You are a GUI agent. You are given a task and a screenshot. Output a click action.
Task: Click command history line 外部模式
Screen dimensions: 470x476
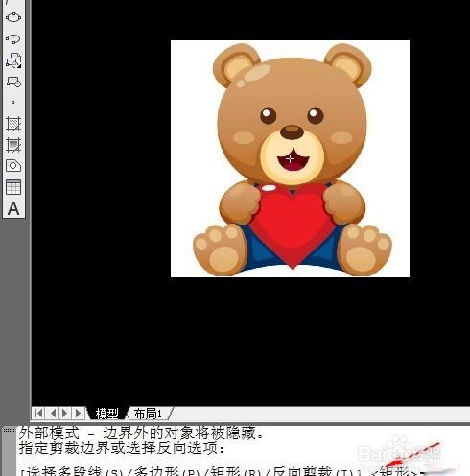141,433
